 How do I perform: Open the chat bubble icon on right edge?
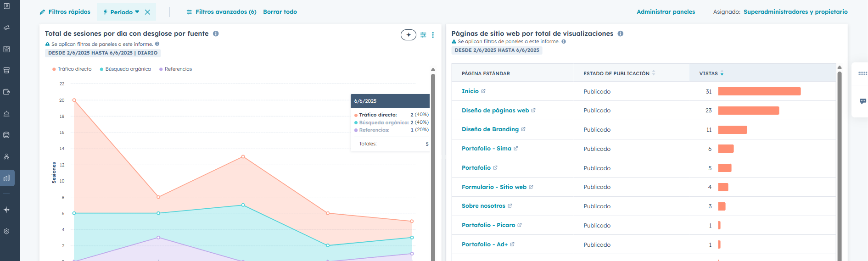(862, 101)
